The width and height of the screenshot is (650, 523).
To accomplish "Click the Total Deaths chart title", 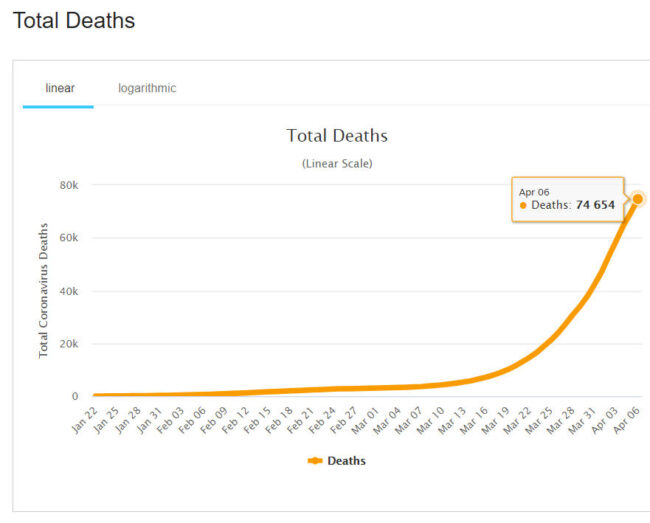I will click(337, 135).
